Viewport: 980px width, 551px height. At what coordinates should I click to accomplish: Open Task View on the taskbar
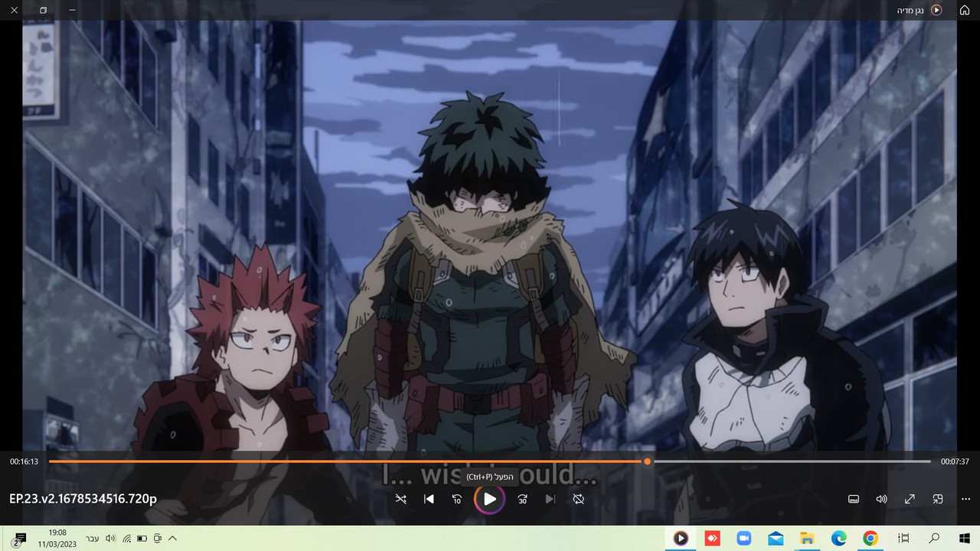pos(903,538)
